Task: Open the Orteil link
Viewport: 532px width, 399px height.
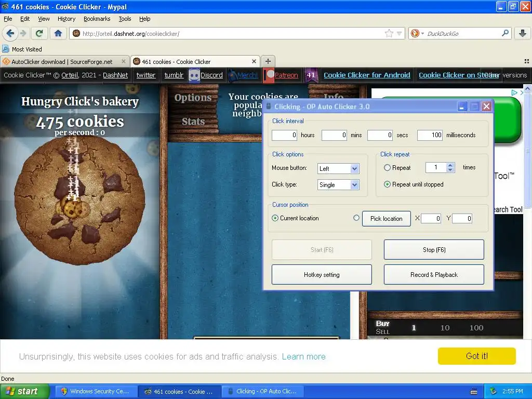Action: (x=70, y=75)
